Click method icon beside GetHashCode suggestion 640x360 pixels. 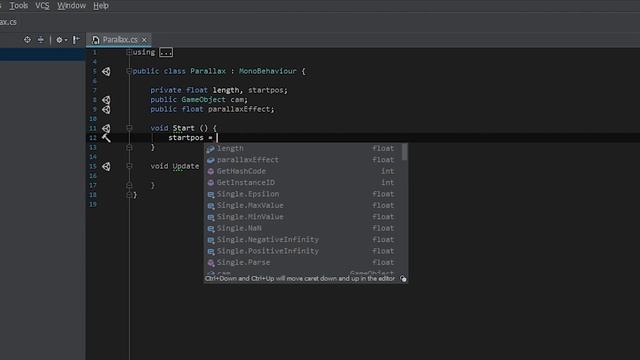click(x=211, y=172)
